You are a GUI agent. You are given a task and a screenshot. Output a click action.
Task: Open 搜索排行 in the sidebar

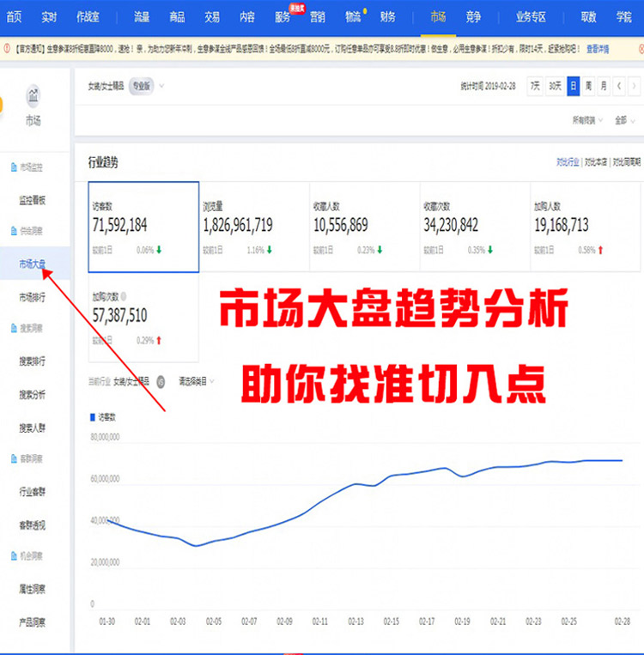tap(32, 361)
